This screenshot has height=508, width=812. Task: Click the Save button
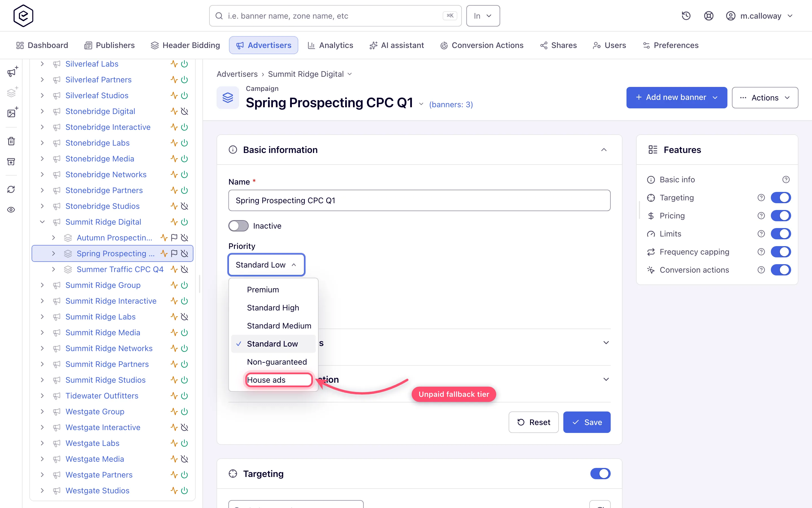(586, 422)
